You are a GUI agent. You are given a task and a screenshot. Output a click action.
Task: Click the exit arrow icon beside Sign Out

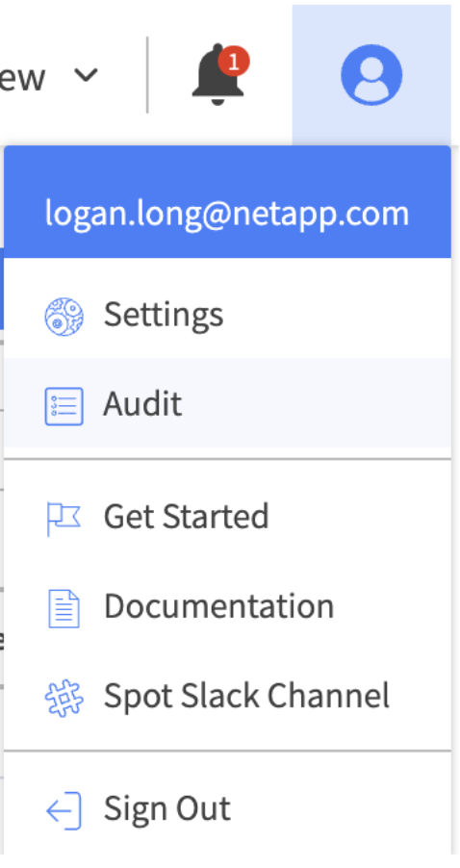[64, 811]
